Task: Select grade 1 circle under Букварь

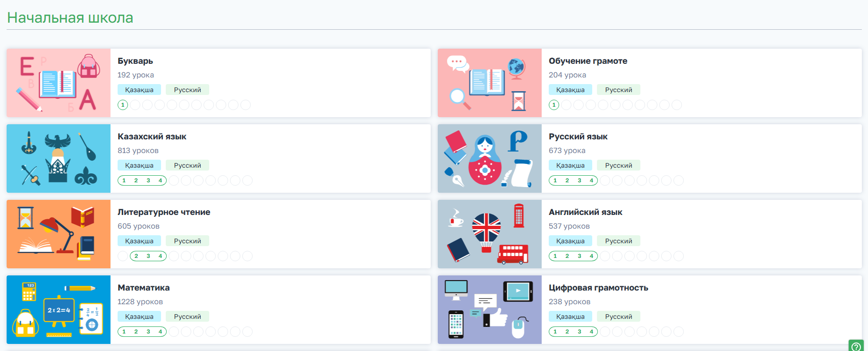Action: 123,105
